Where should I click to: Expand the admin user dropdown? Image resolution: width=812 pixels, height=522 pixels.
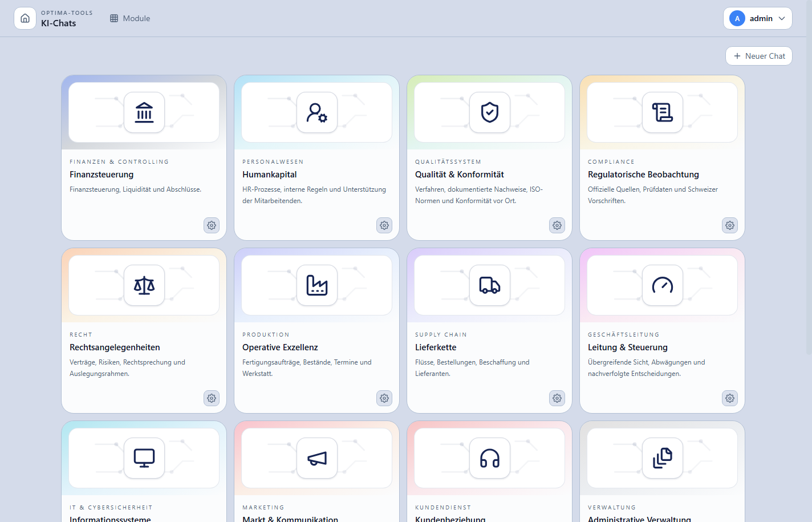pyautogui.click(x=758, y=18)
